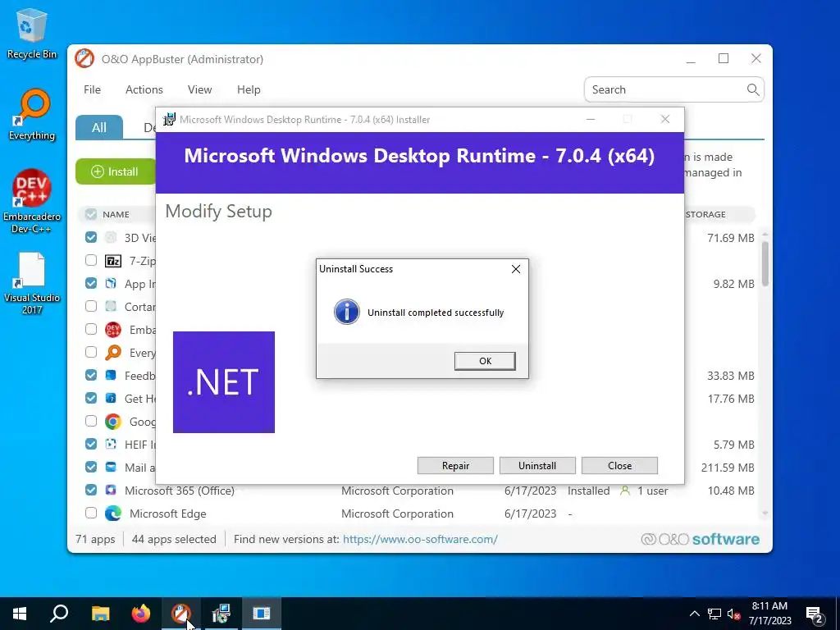
Task: Check the Microsoft Edge row checkbox
Action: click(91, 514)
